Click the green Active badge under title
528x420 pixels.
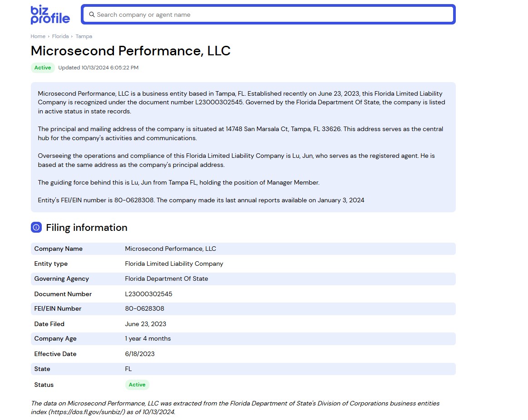[43, 68]
